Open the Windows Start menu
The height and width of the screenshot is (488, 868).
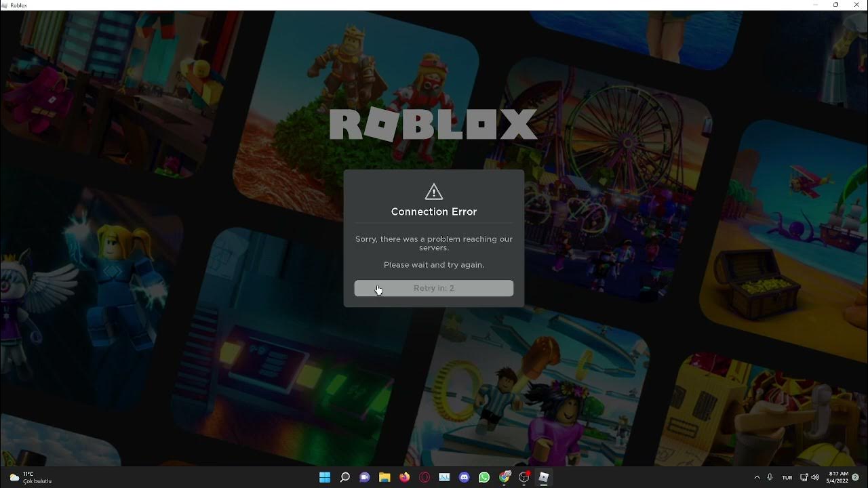pyautogui.click(x=325, y=477)
